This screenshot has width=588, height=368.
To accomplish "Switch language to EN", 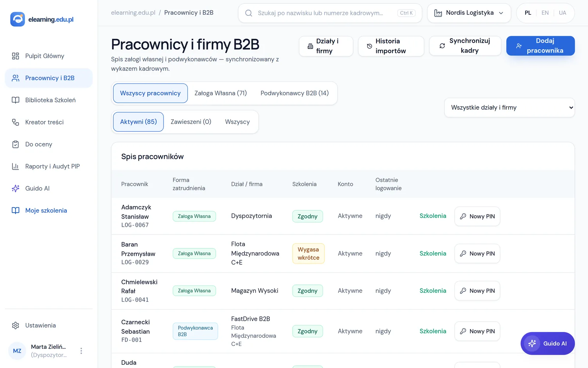I will (545, 13).
